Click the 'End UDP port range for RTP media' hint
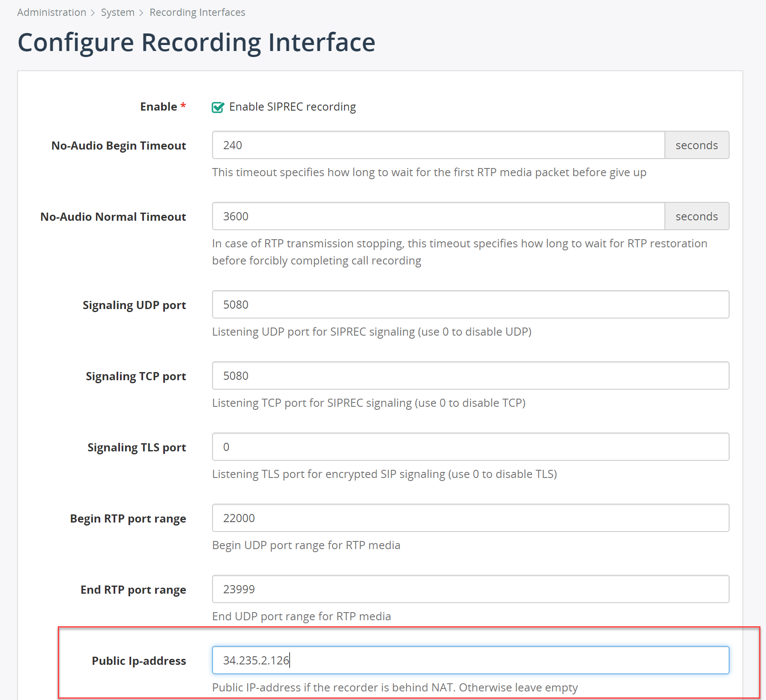The image size is (766, 700). tap(302, 616)
